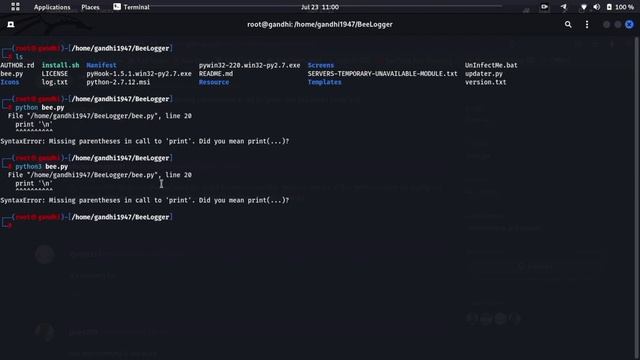
Task: Open the Activities grid icon in top bar
Action: (x=15, y=7)
